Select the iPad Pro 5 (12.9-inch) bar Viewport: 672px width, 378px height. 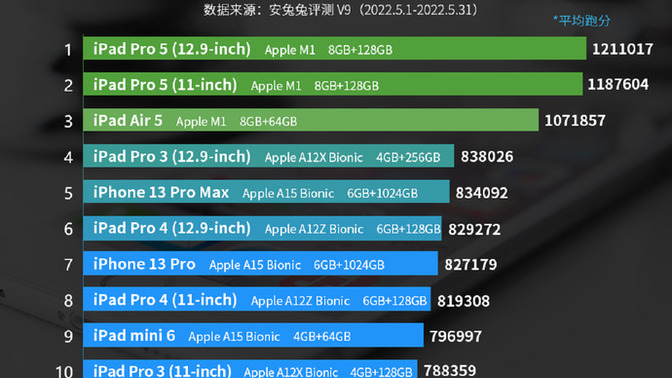coord(335,48)
